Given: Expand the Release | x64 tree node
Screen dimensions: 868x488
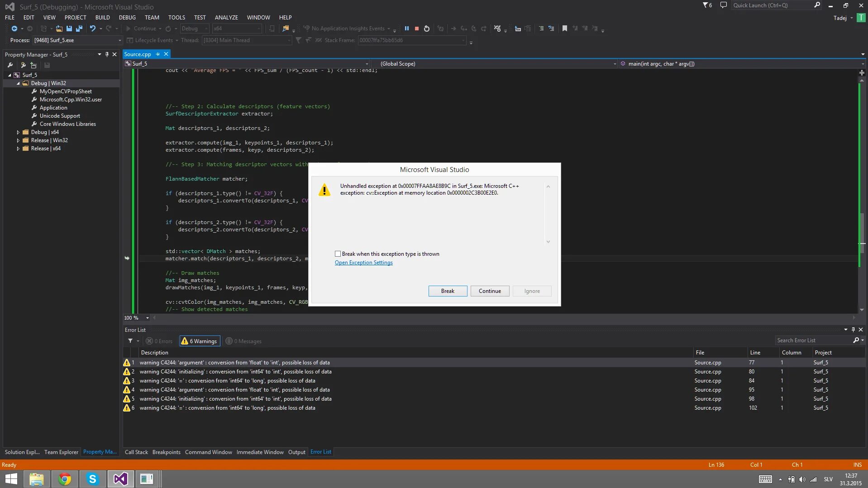Looking at the screenshot, I should coord(18,148).
